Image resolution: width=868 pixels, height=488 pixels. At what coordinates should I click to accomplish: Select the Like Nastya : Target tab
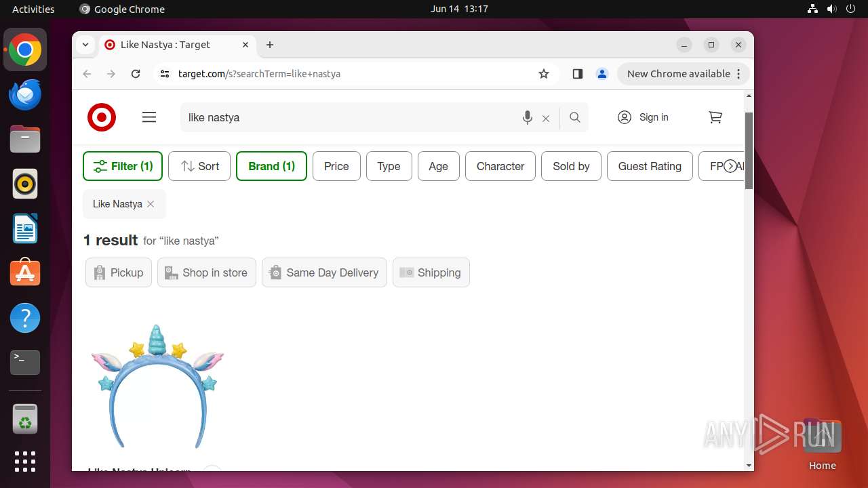click(176, 45)
